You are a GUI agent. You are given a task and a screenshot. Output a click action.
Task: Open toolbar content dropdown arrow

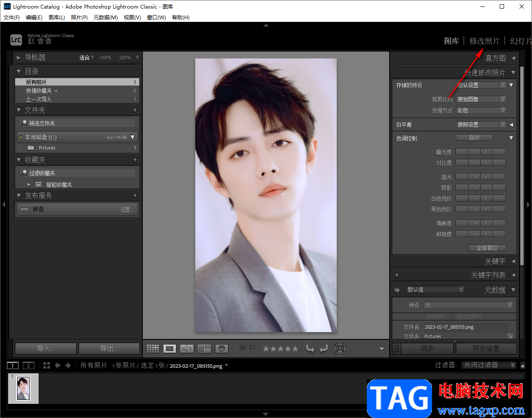point(381,349)
